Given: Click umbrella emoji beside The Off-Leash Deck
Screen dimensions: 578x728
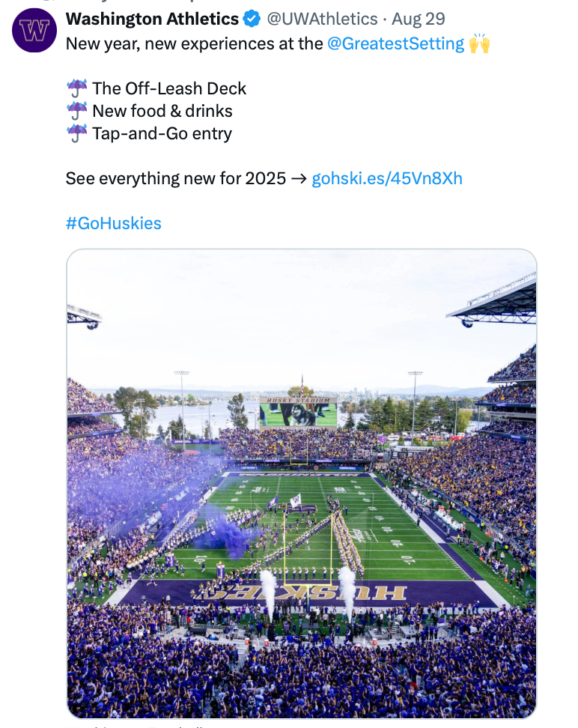Looking at the screenshot, I should [x=76, y=88].
